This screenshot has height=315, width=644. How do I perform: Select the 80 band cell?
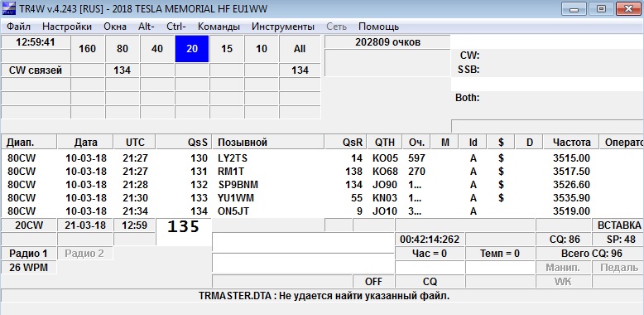[x=123, y=49]
